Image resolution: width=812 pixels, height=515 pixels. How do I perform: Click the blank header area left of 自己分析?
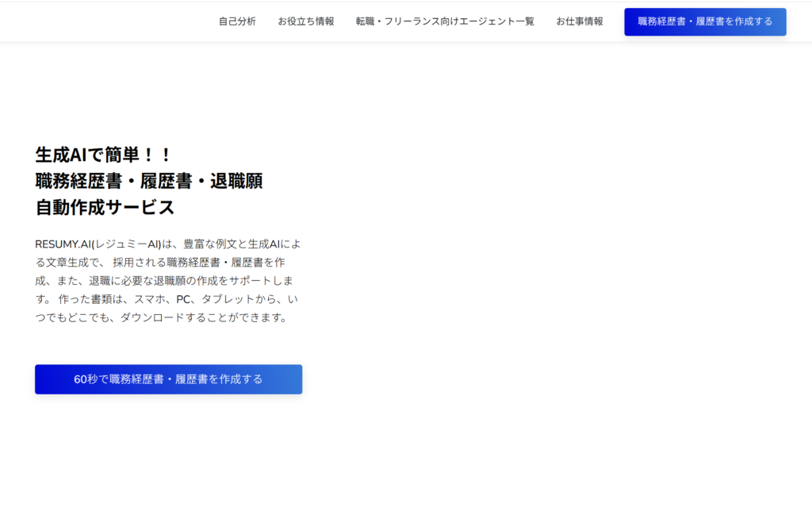(103, 21)
